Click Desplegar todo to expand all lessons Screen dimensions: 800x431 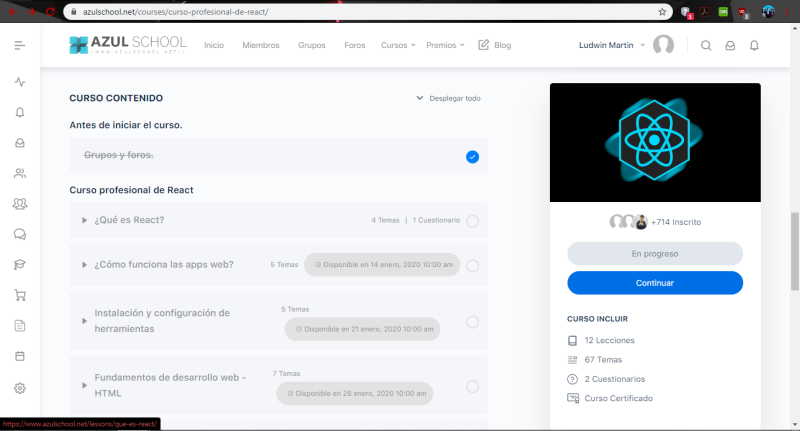[449, 98]
